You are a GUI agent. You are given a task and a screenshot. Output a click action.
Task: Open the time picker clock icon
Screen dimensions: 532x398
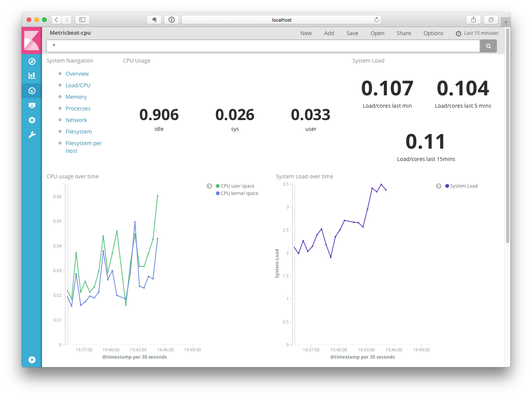pos(458,33)
